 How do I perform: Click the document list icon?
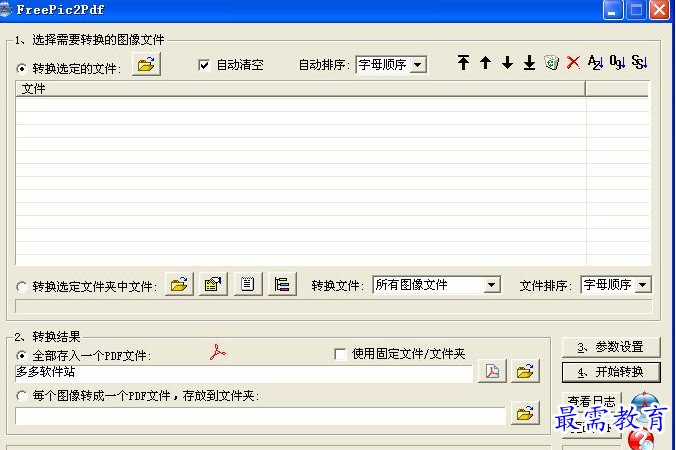pos(247,284)
